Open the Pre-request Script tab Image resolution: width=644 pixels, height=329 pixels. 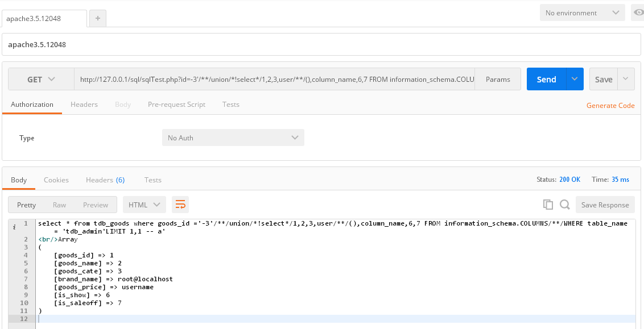(x=176, y=105)
